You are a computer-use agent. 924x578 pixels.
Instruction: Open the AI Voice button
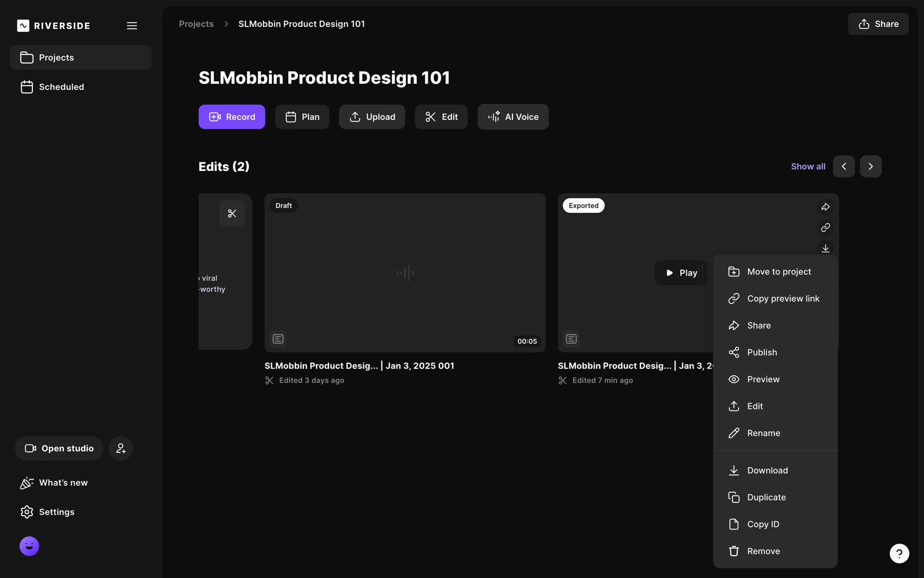[513, 117]
